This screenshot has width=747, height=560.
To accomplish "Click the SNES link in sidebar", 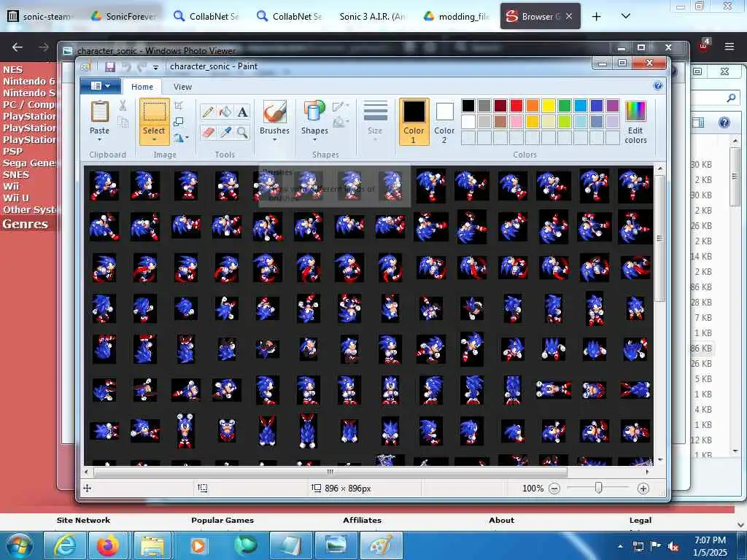I will 16,175.
